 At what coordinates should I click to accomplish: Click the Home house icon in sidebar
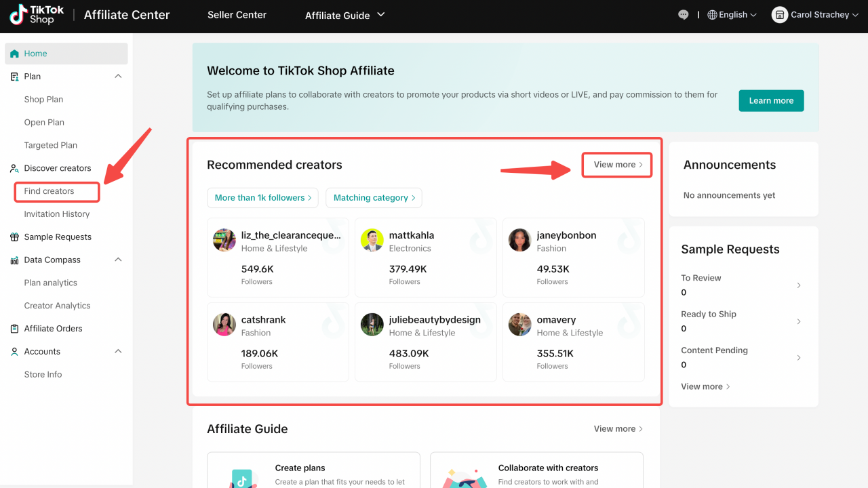(14, 54)
